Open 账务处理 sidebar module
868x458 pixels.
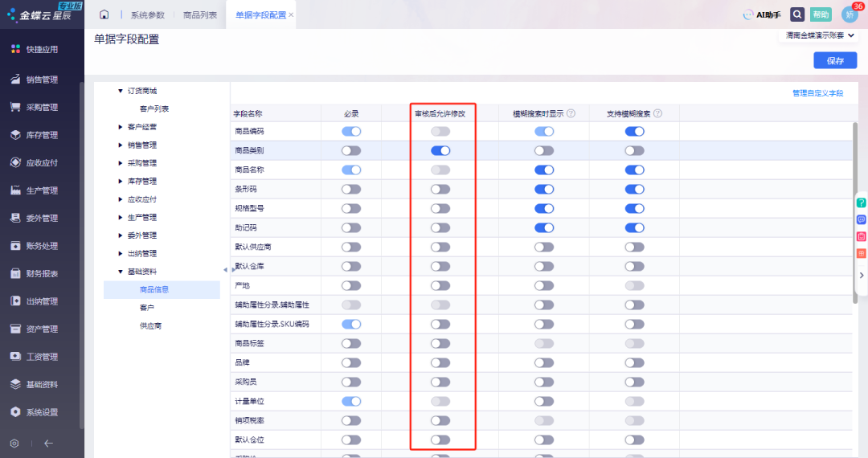coord(35,246)
